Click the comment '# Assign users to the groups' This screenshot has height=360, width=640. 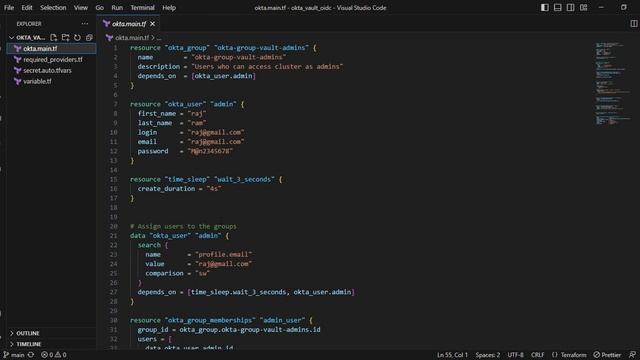point(183,226)
